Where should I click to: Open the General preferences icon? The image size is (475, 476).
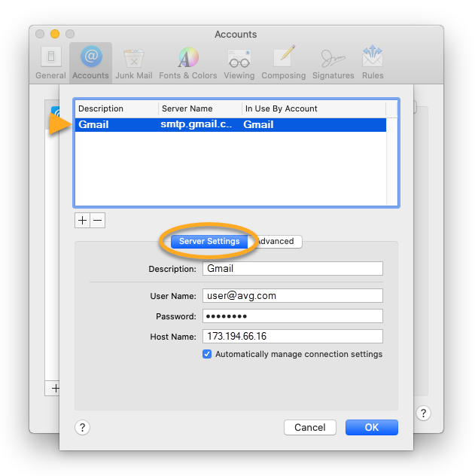click(50, 63)
